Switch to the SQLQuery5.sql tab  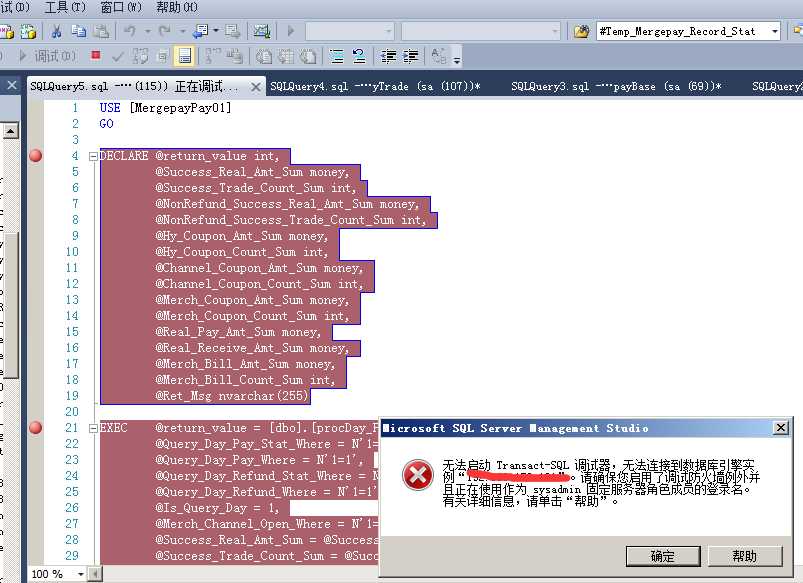pos(134,86)
